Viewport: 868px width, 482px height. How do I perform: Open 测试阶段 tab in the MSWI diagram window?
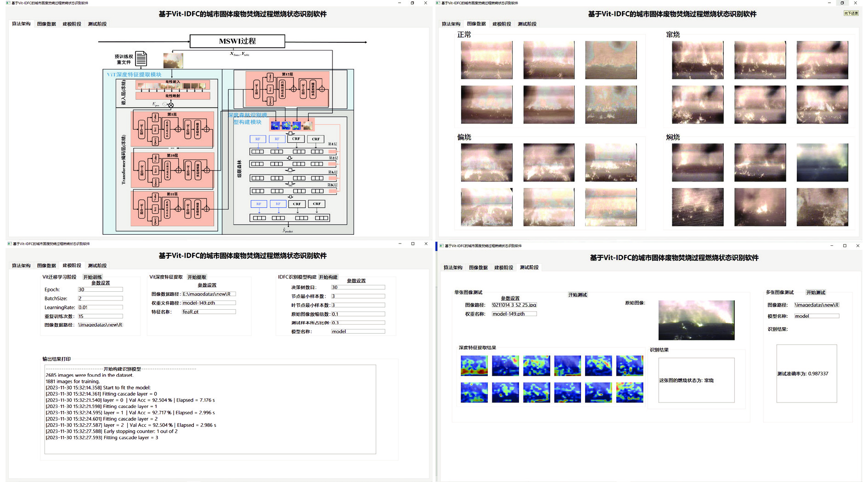[97, 24]
